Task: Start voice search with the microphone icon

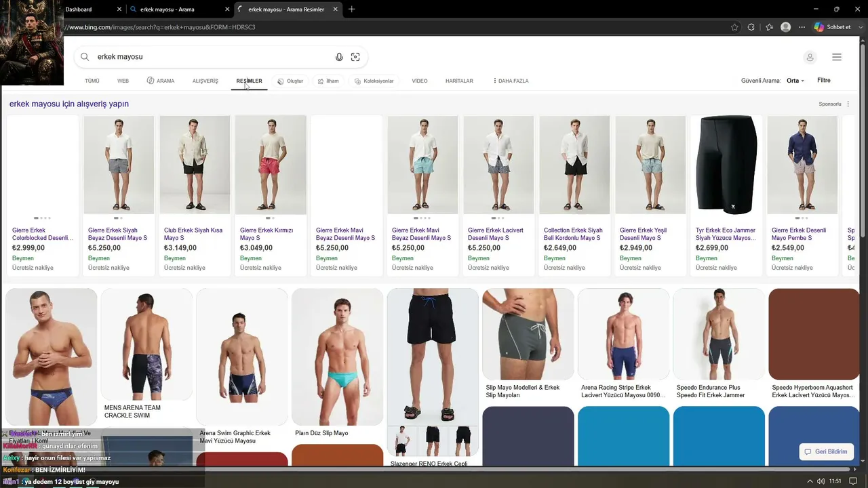Action: click(x=339, y=57)
